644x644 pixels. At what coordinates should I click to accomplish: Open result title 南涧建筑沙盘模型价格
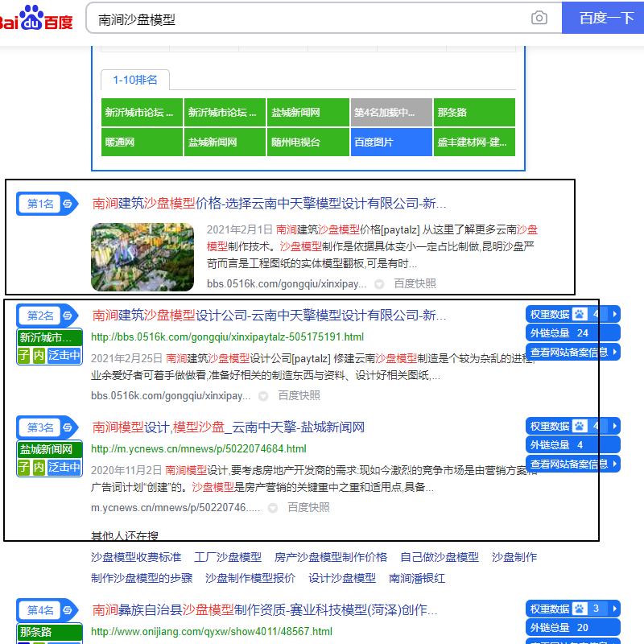[269, 204]
